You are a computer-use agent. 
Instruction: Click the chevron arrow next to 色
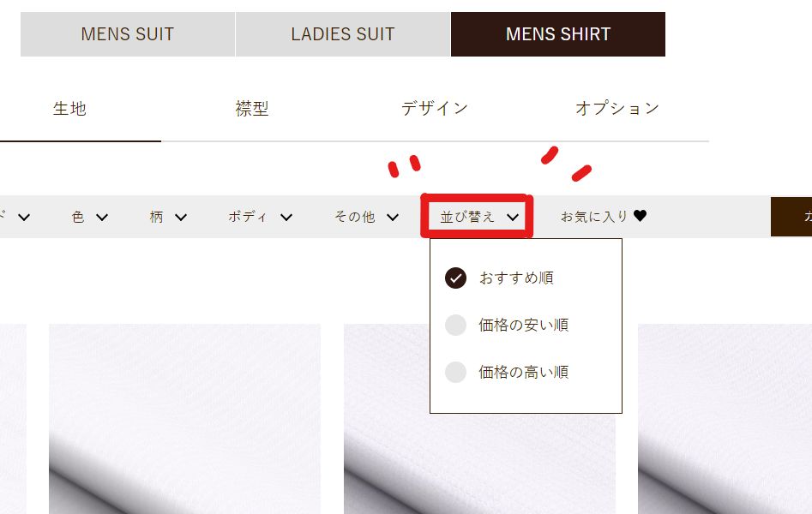point(102,218)
